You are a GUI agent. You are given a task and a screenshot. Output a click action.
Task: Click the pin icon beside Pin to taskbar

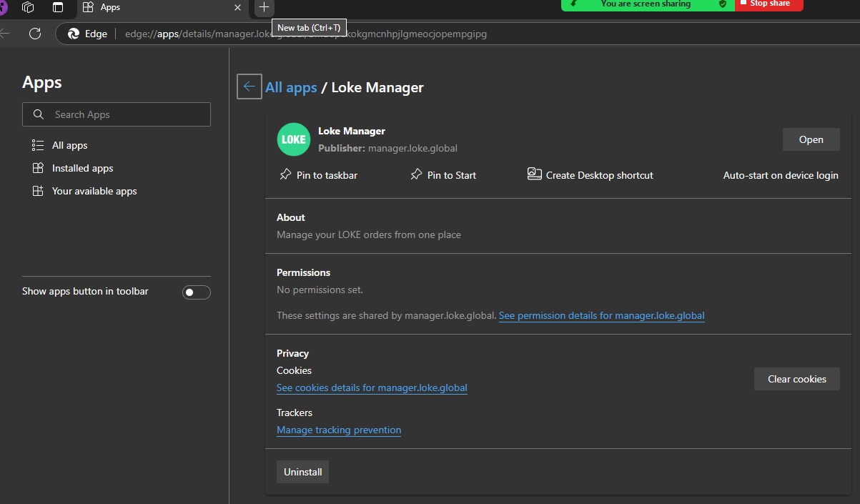click(285, 174)
